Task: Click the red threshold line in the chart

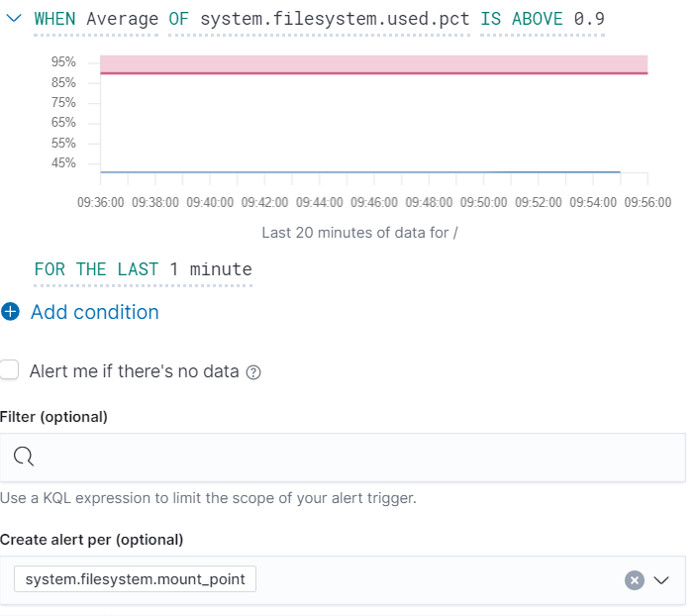Action: 374,73
